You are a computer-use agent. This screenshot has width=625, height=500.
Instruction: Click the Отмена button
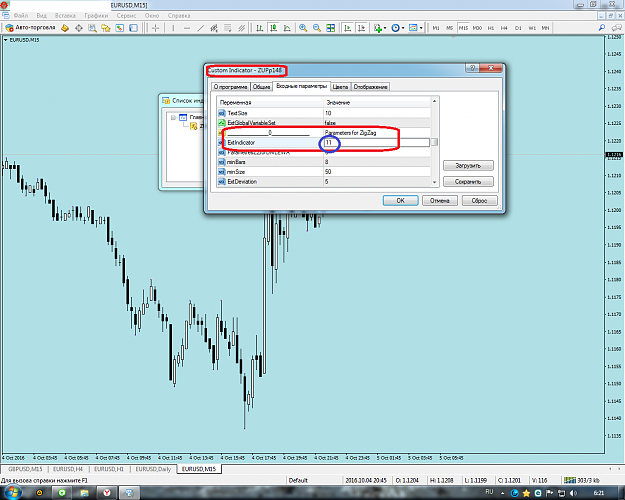tap(440, 201)
